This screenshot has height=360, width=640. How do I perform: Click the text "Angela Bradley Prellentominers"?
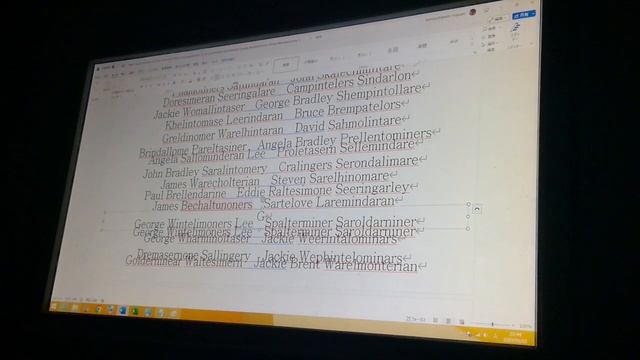coord(344,139)
